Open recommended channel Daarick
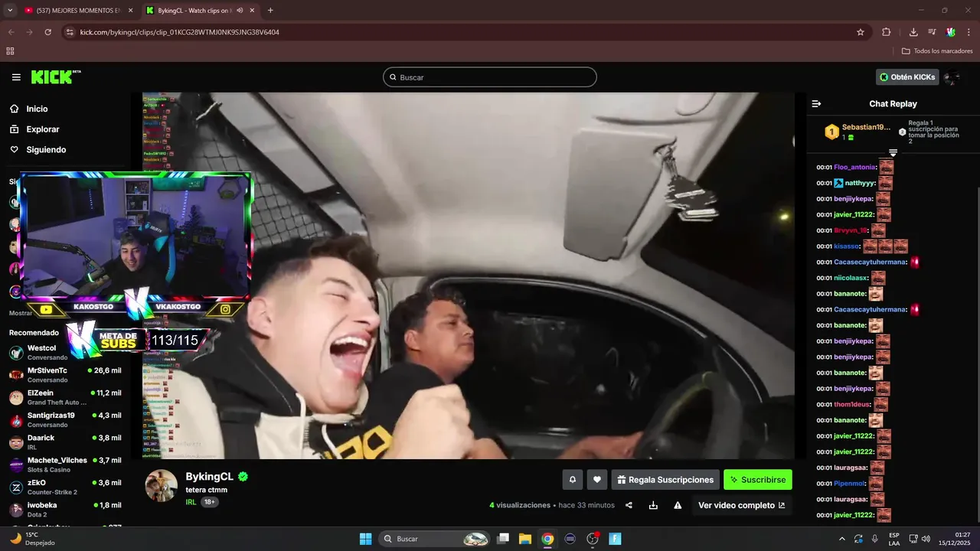The image size is (980, 551). [64, 442]
